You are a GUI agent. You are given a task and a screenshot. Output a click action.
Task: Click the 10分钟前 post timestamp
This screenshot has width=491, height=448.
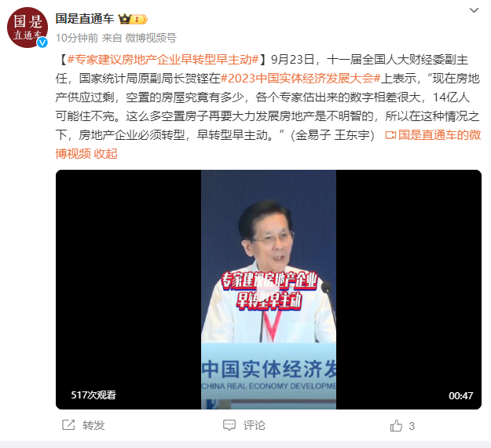pyautogui.click(x=77, y=38)
